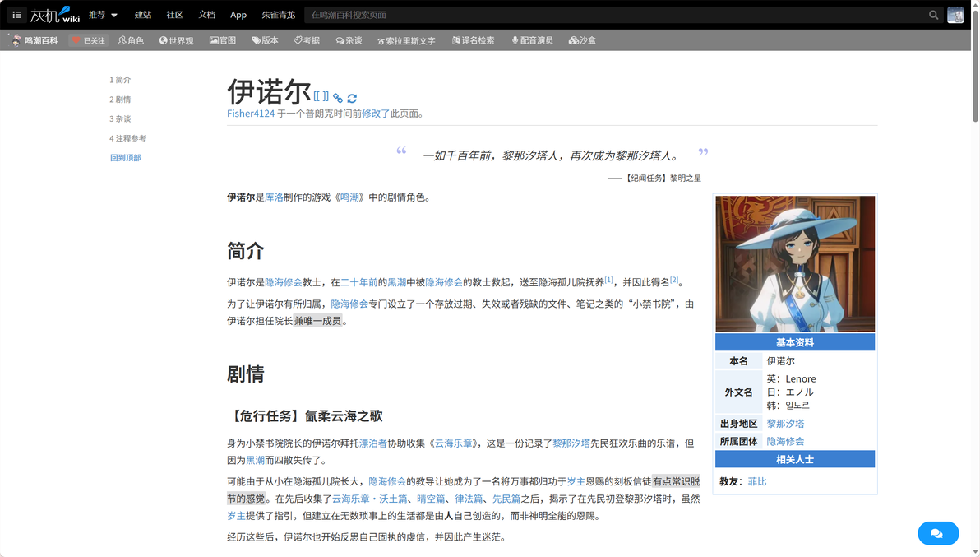Open the 文档 menu item
The height and width of the screenshot is (557, 980).
[x=206, y=14]
